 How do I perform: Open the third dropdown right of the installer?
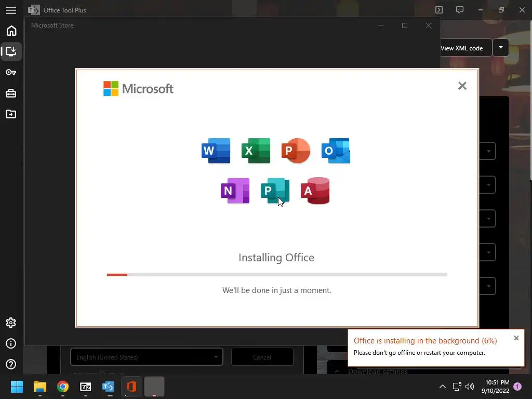pos(488,219)
